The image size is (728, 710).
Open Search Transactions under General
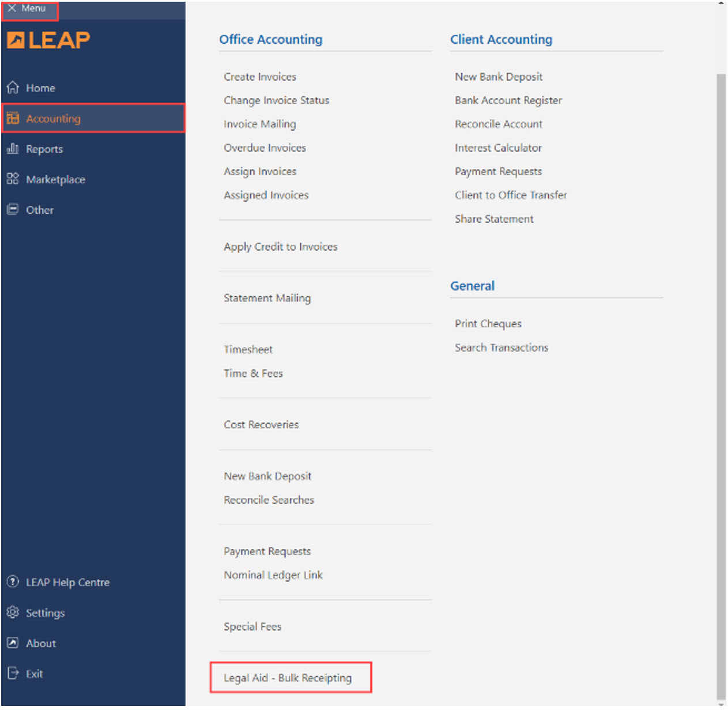501,348
